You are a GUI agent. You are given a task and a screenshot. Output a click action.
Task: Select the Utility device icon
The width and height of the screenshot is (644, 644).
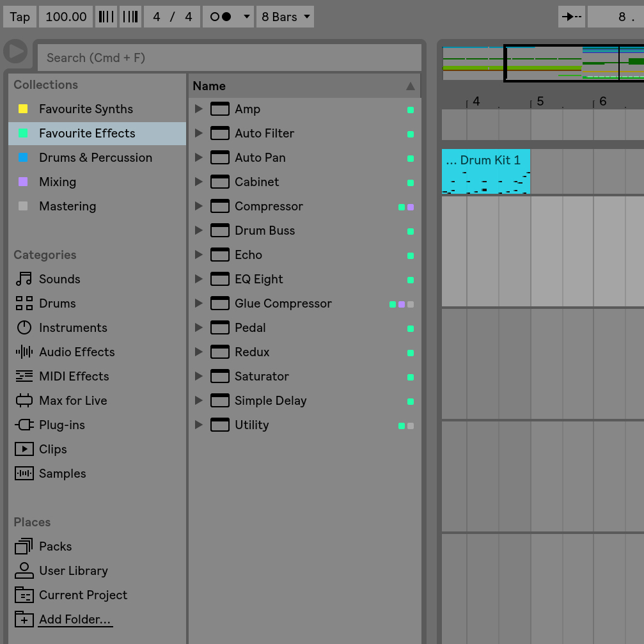coord(220,425)
